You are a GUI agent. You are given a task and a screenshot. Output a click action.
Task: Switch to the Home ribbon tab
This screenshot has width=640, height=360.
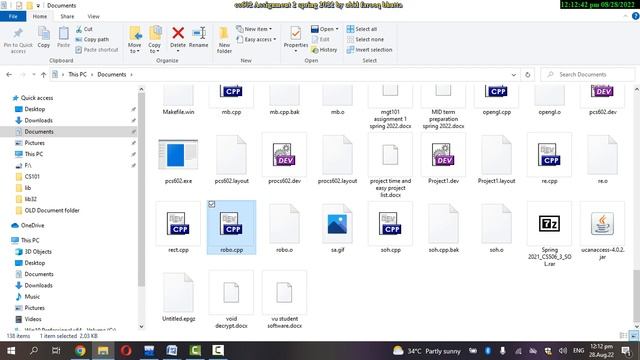[x=40, y=16]
